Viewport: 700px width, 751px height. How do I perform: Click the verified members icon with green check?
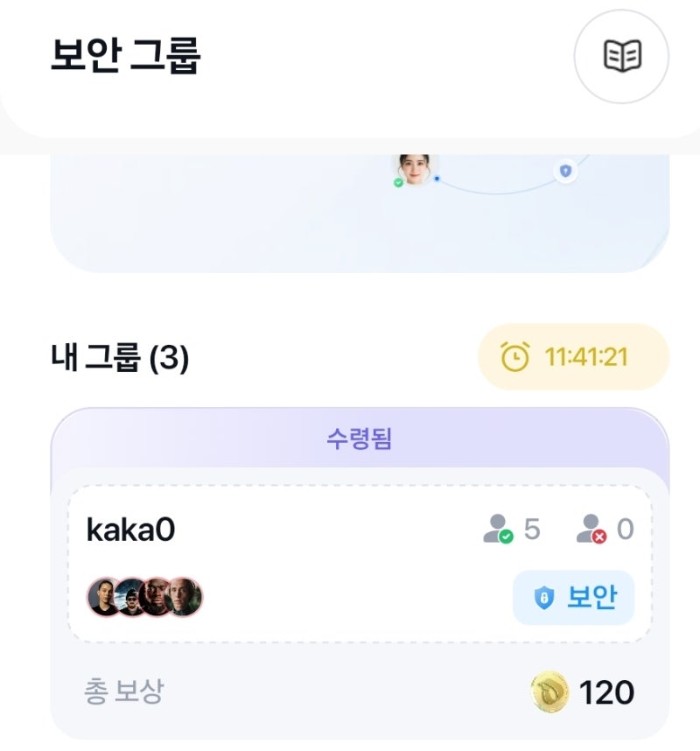point(498,530)
